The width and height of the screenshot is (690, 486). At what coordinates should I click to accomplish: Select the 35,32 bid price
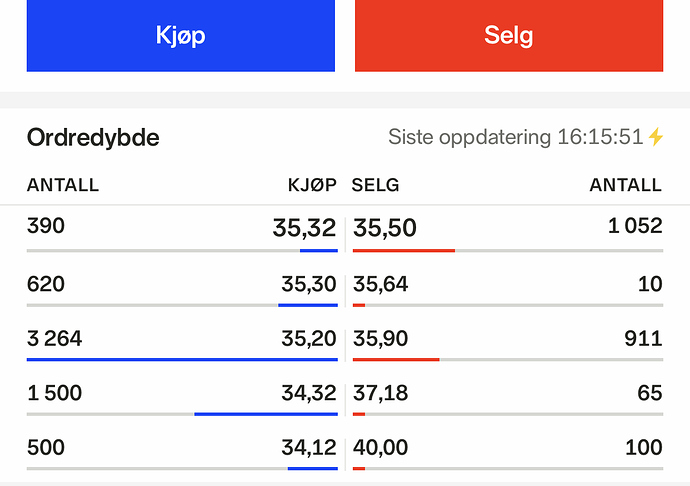coord(305,228)
